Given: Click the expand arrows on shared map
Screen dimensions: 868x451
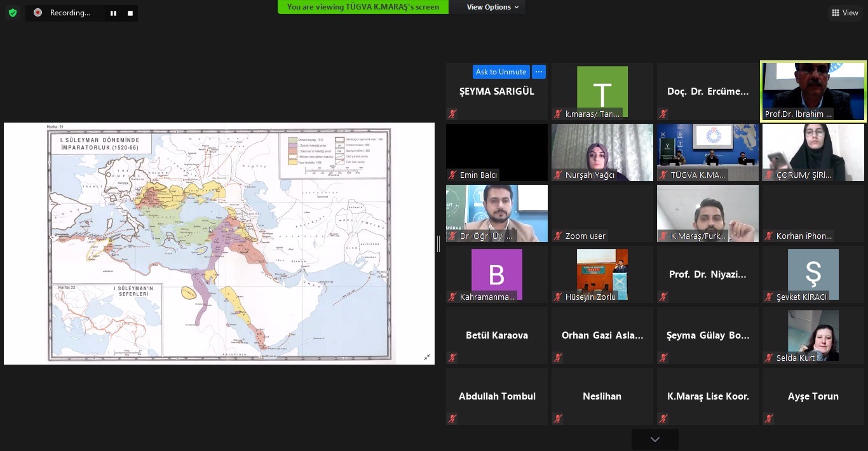Looking at the screenshot, I should pos(427,357).
